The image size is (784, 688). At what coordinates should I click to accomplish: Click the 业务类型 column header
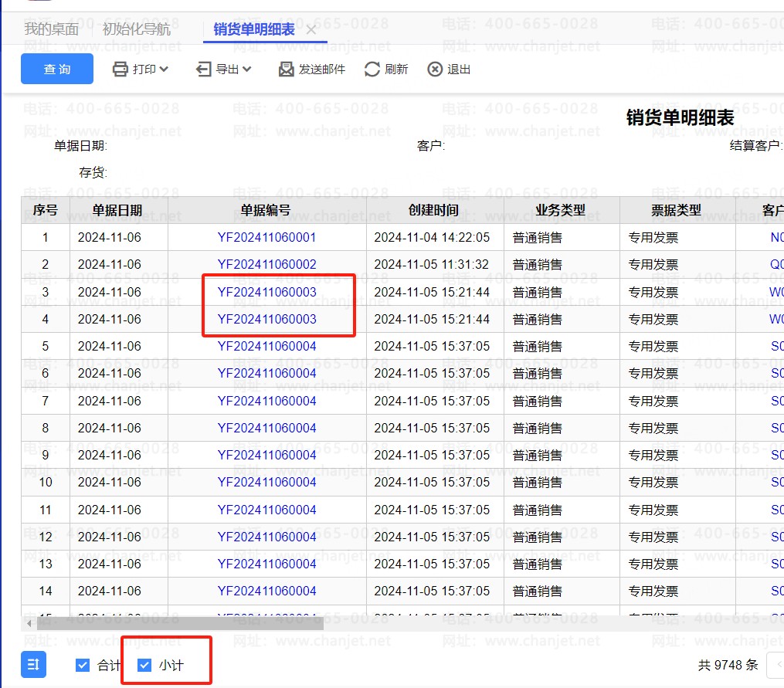pos(562,210)
